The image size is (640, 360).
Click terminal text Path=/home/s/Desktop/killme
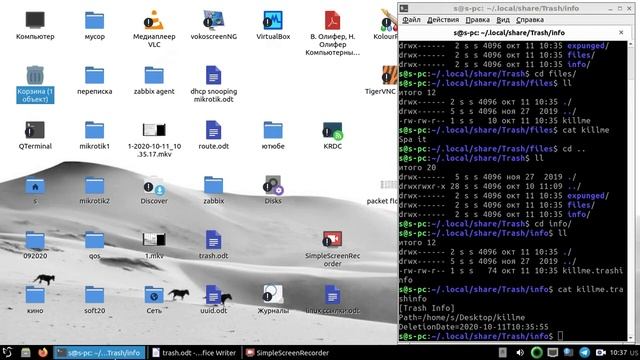[x=462, y=318]
